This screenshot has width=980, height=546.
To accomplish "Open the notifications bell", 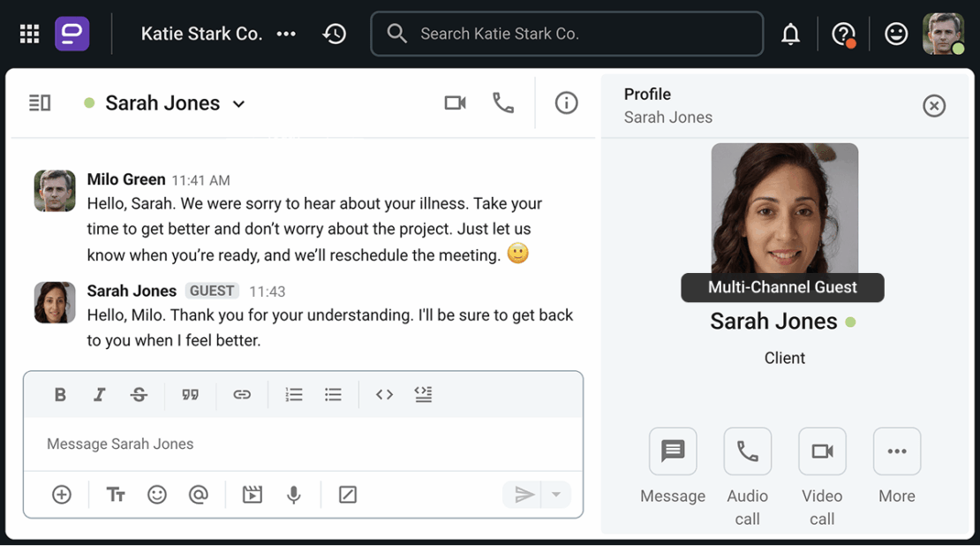I will [791, 34].
